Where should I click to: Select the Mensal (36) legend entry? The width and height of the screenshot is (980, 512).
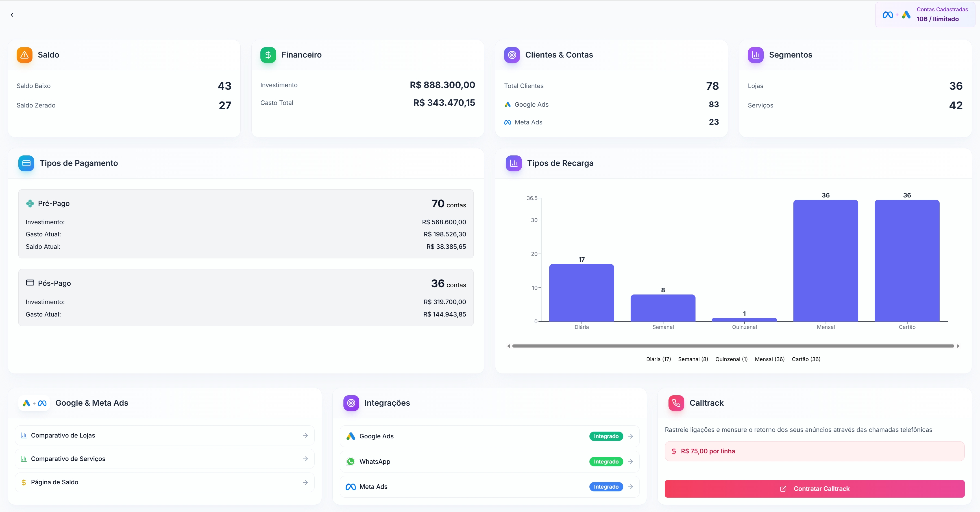pyautogui.click(x=769, y=359)
